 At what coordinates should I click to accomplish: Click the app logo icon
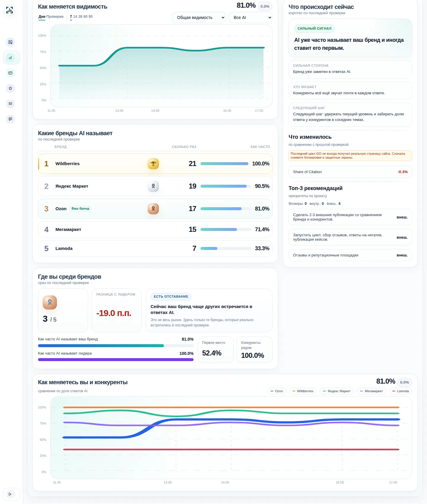[x=10, y=10]
